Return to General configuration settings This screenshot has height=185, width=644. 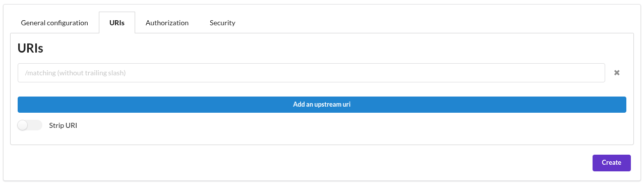pos(54,23)
